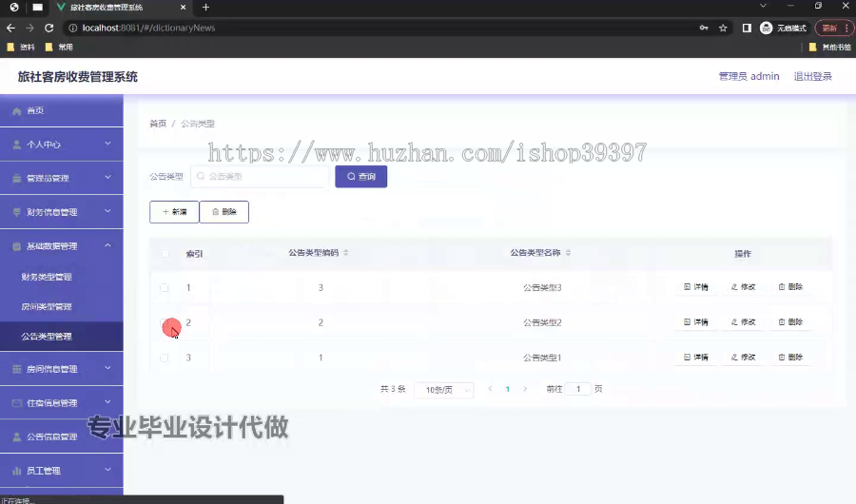Open the browser tab search dropdown arrow
Image resolution: width=856 pixels, height=504 pixels.
(763, 6)
